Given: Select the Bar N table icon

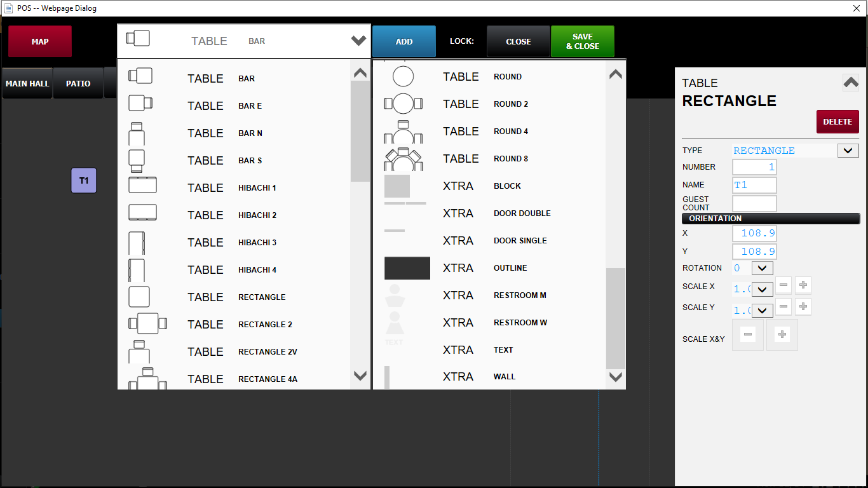Looking at the screenshot, I should [137, 133].
